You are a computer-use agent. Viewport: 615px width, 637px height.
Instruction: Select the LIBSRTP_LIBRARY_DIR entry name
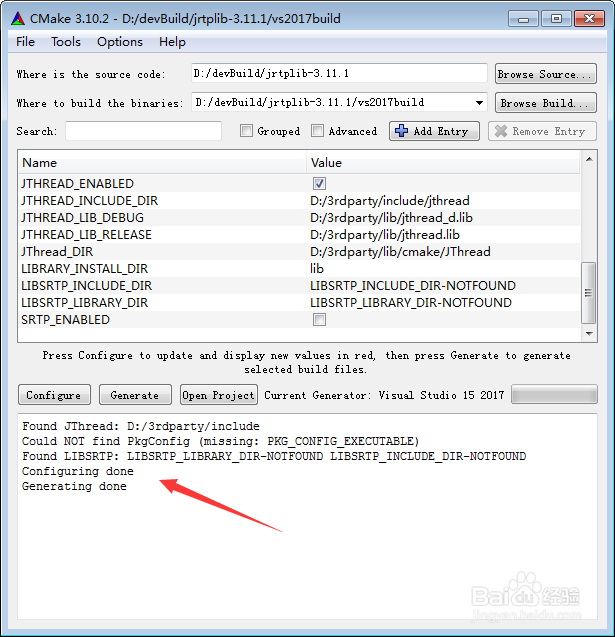[x=84, y=303]
